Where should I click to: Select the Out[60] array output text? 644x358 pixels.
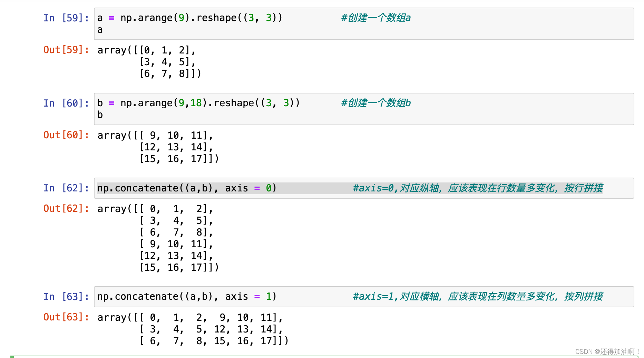[x=155, y=147]
